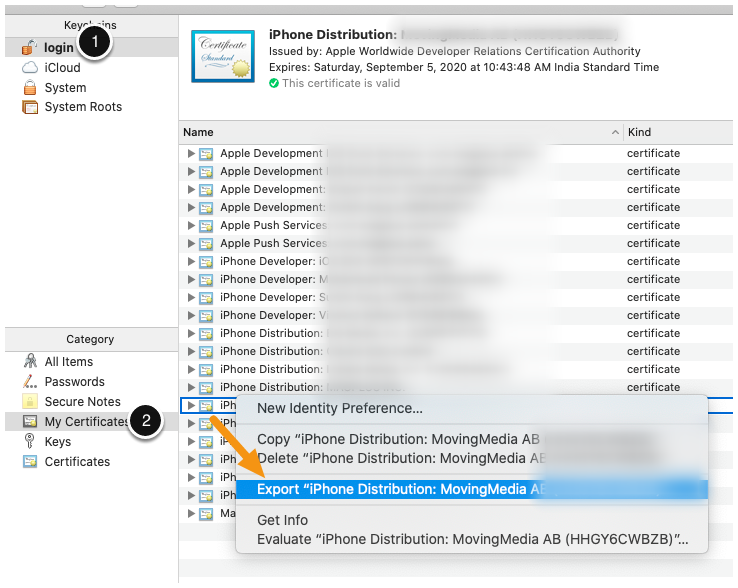The image size is (738, 588).
Task: Click the green valid checkmark icon
Action: click(273, 83)
